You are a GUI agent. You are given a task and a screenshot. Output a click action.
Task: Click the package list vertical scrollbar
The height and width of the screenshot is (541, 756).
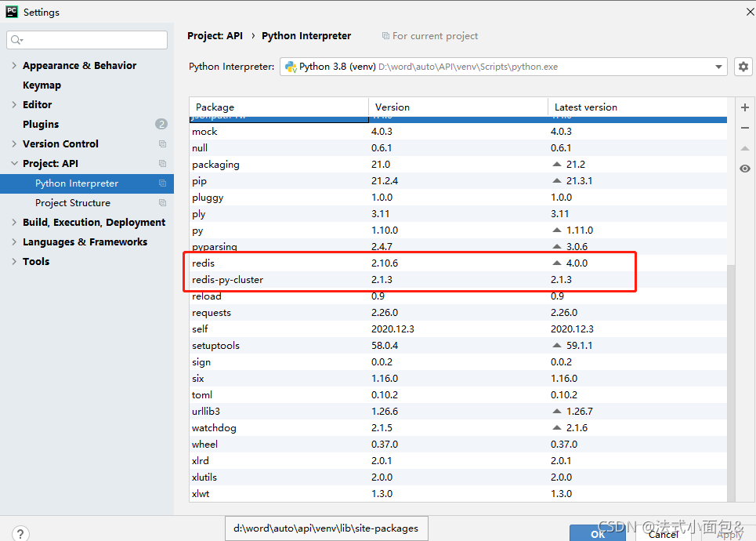731,383
